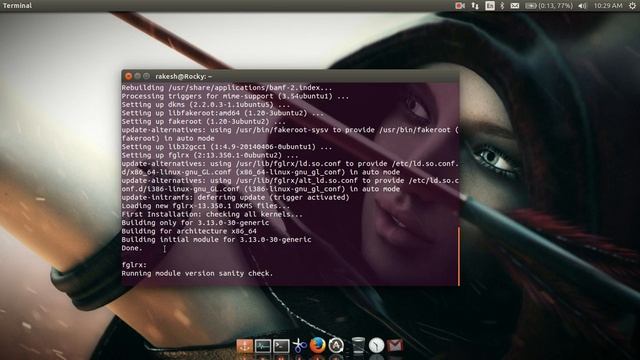Image resolution: width=640 pixels, height=360 pixels.
Task: Click 'Rebuilding /usr/share/applications/bamf-2.index...' line
Action: tap(227, 88)
